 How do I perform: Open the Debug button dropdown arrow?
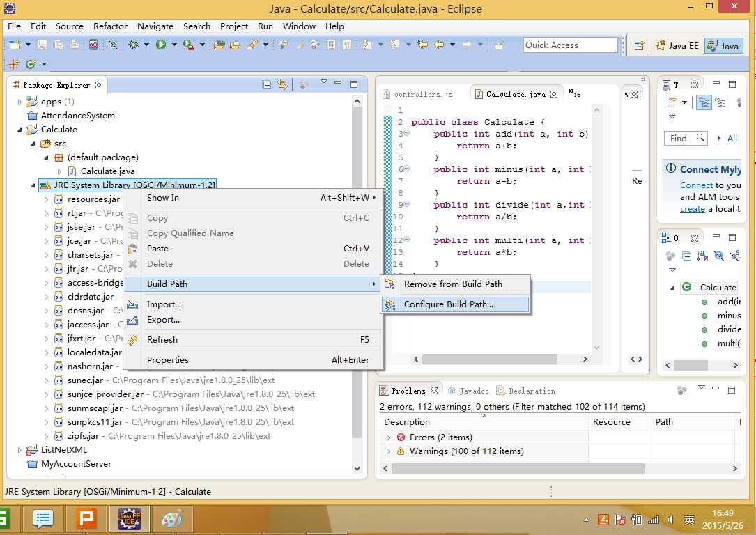(146, 45)
